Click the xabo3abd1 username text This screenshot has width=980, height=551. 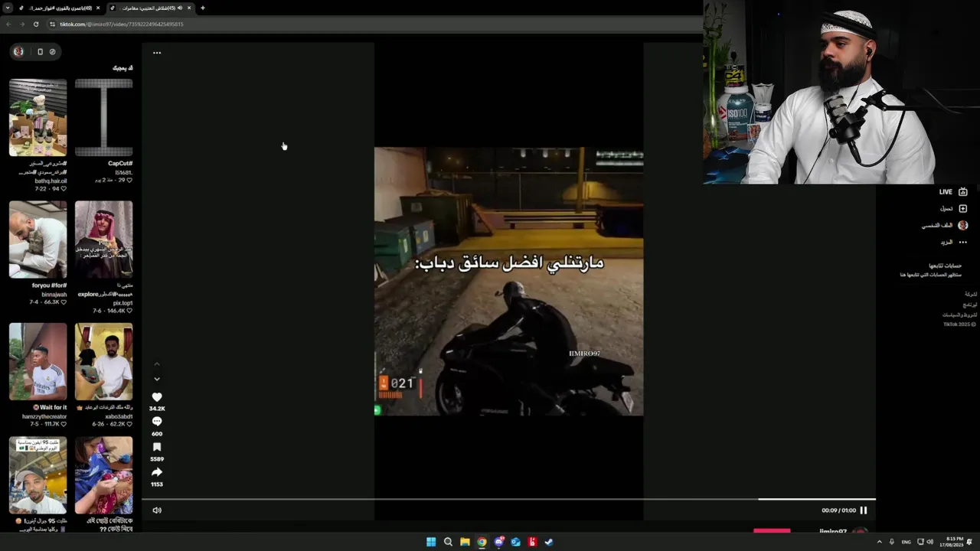[x=119, y=416]
